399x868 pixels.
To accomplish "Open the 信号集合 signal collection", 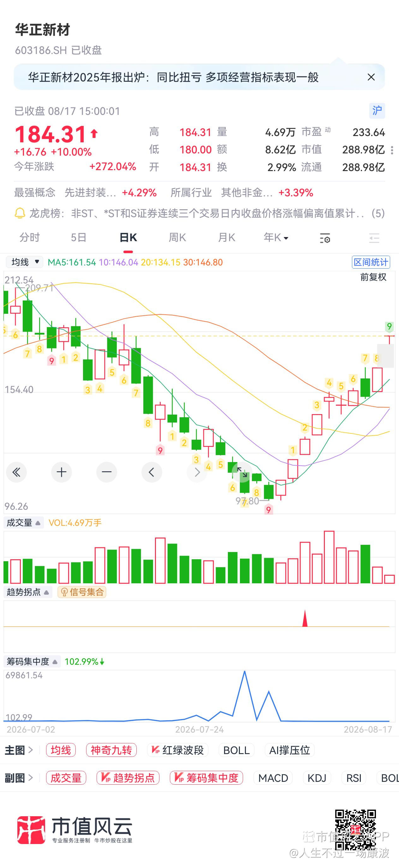I will [82, 592].
